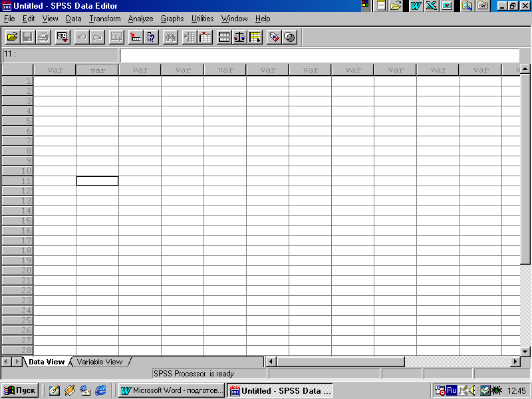
Task: Click tab scroll right arrow button
Action: (17, 362)
